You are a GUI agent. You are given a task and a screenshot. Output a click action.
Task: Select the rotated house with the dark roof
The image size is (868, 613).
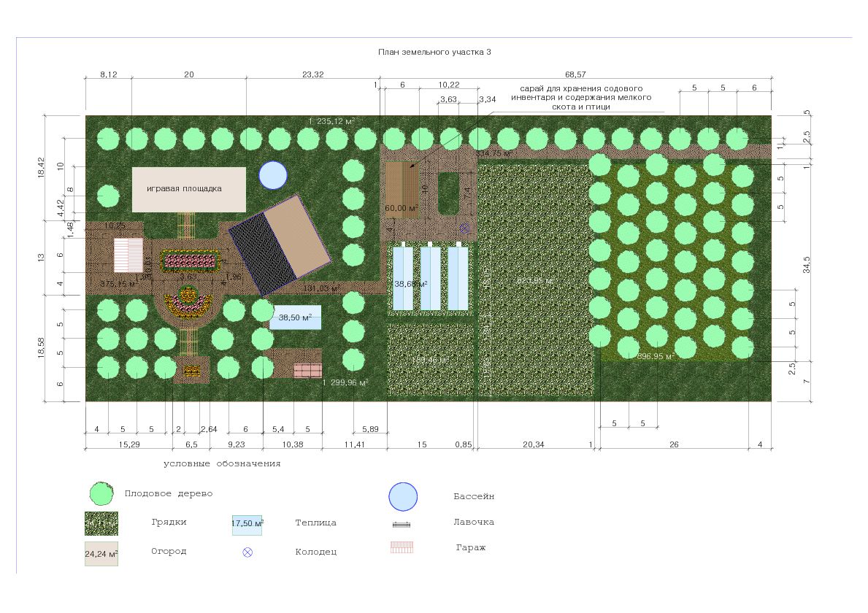tap(280, 244)
